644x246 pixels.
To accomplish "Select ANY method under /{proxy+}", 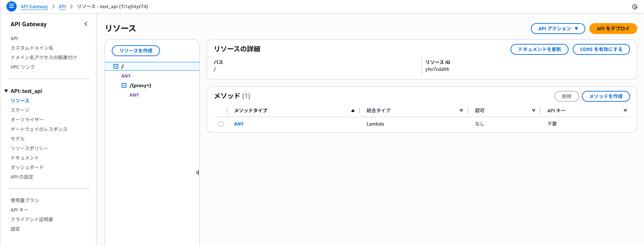I will click(134, 95).
